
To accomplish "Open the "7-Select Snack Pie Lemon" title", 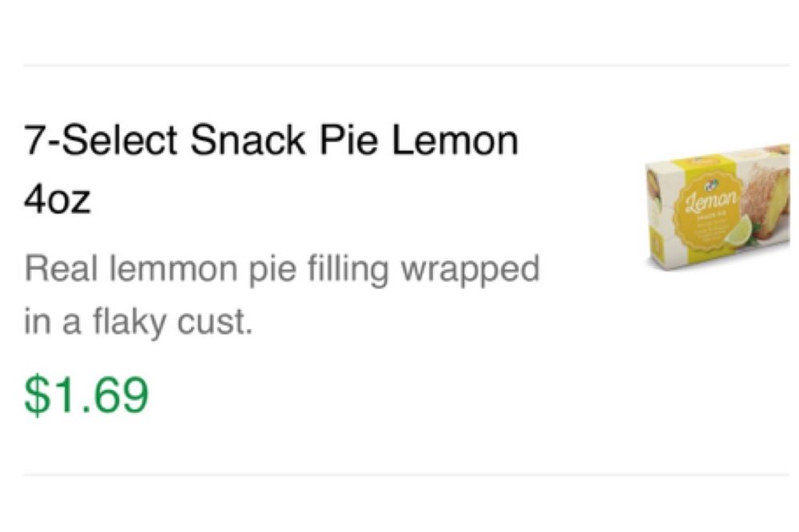I will point(271,142).
